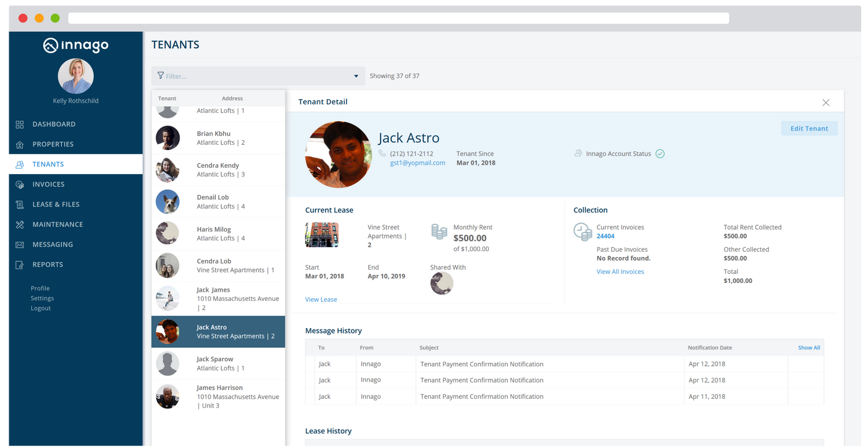This screenshot has width=868, height=448.
Task: Click View All Invoices link
Action: 620,271
